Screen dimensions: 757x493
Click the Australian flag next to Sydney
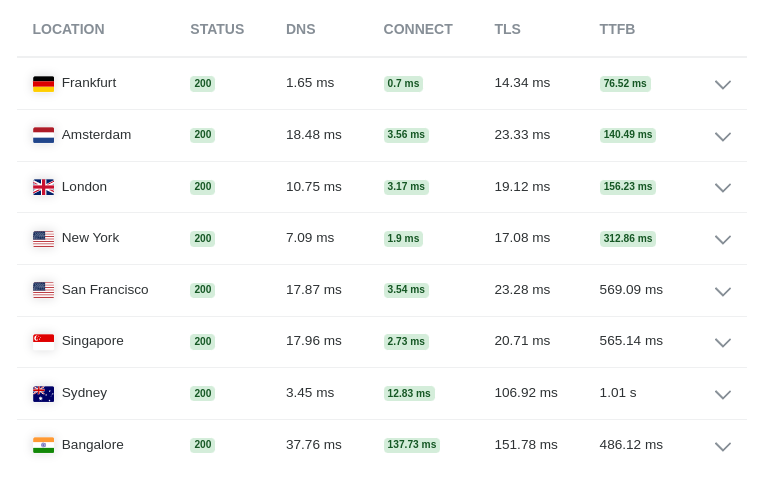(x=43, y=394)
